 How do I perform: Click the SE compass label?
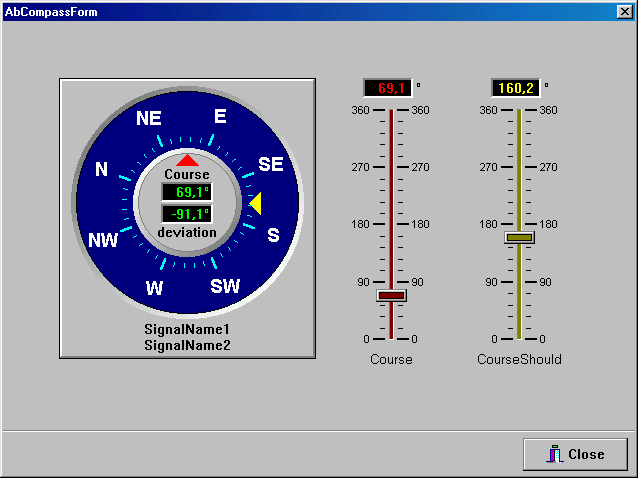[x=271, y=164]
